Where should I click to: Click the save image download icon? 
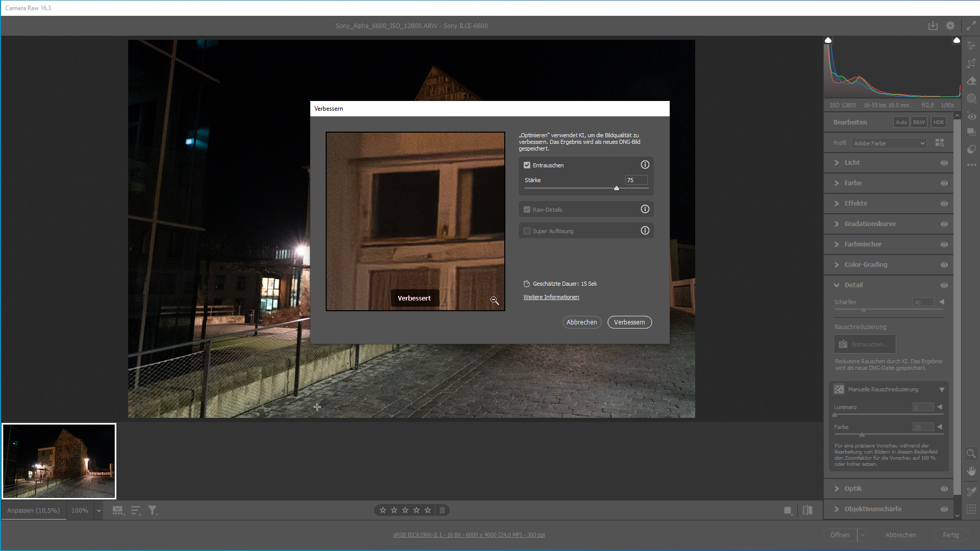[933, 26]
